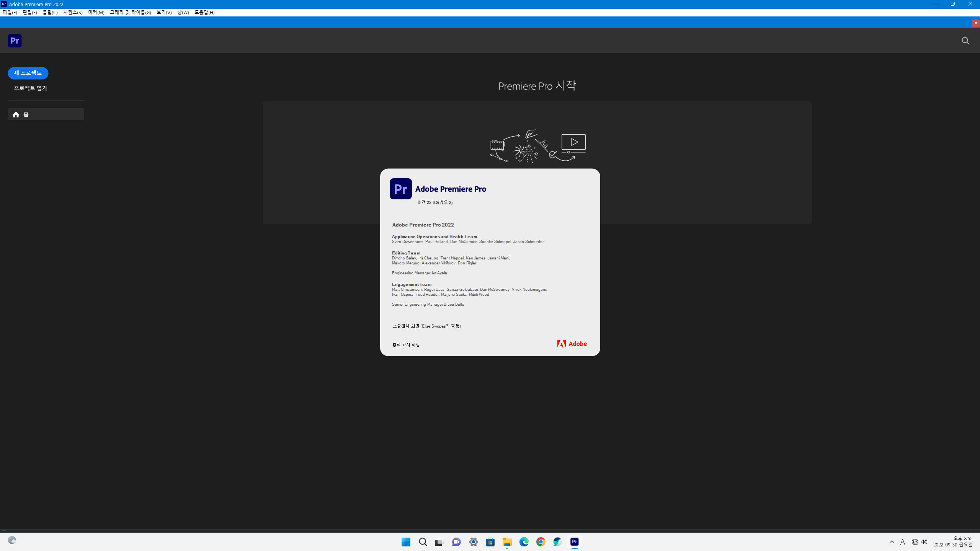Viewport: 980px width, 551px height.
Task: Open the Windows Start button
Action: coord(406,542)
